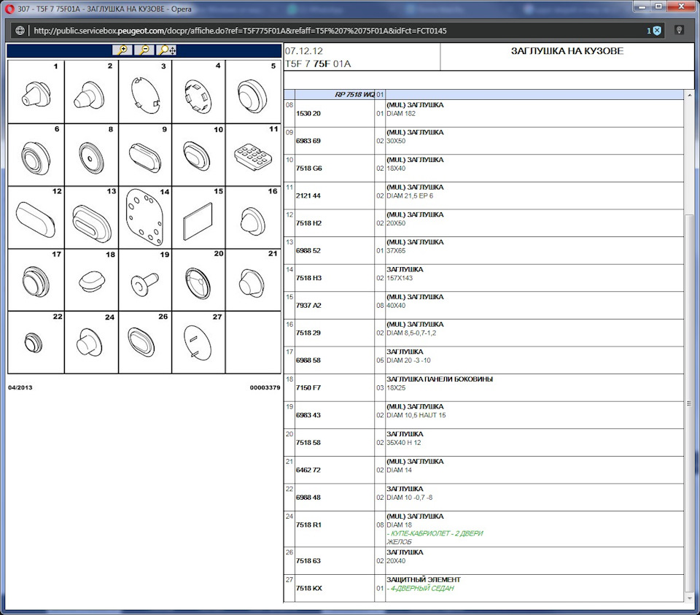The image size is (700, 615).
Task: Click the zoom-and-pan magnifier icon
Action: click(x=167, y=50)
